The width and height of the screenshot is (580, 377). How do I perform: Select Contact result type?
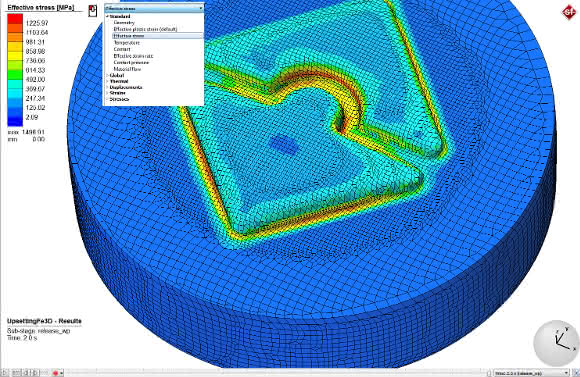[x=122, y=49]
